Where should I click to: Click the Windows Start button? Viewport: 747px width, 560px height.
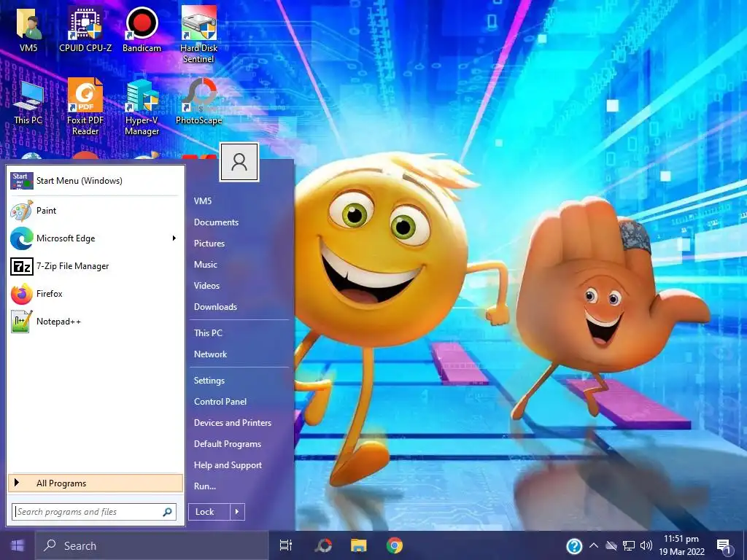18,545
